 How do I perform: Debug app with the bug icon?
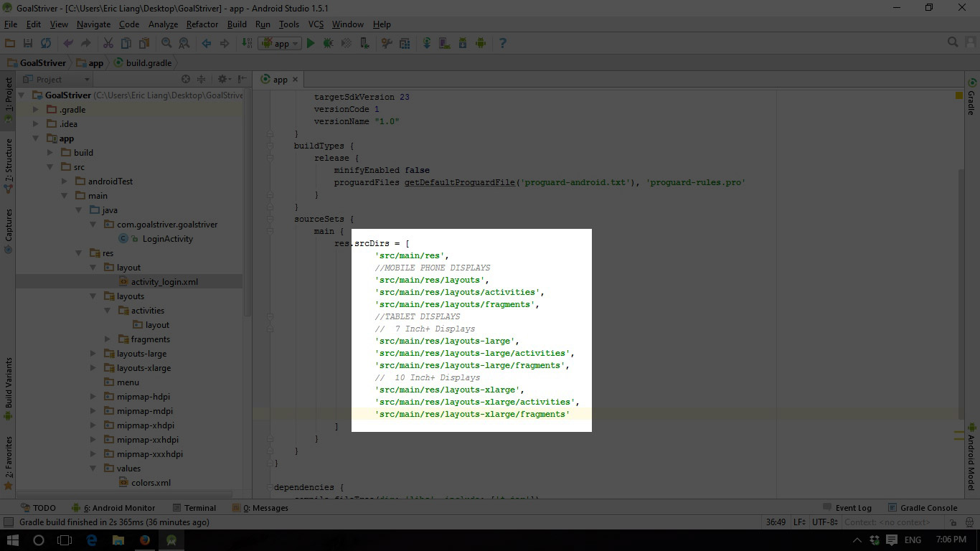coord(328,43)
